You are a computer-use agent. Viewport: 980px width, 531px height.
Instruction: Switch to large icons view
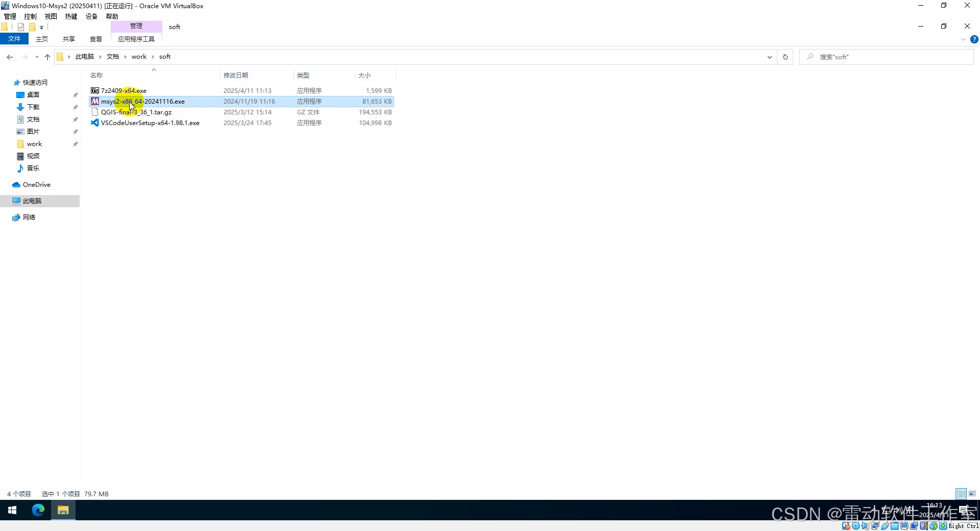(x=972, y=494)
